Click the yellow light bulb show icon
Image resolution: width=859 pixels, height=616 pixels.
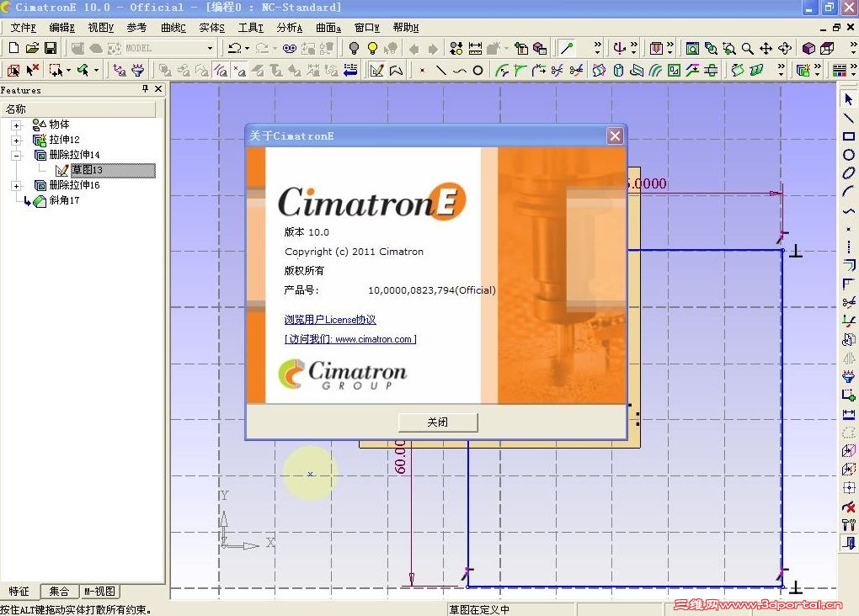tap(372, 48)
